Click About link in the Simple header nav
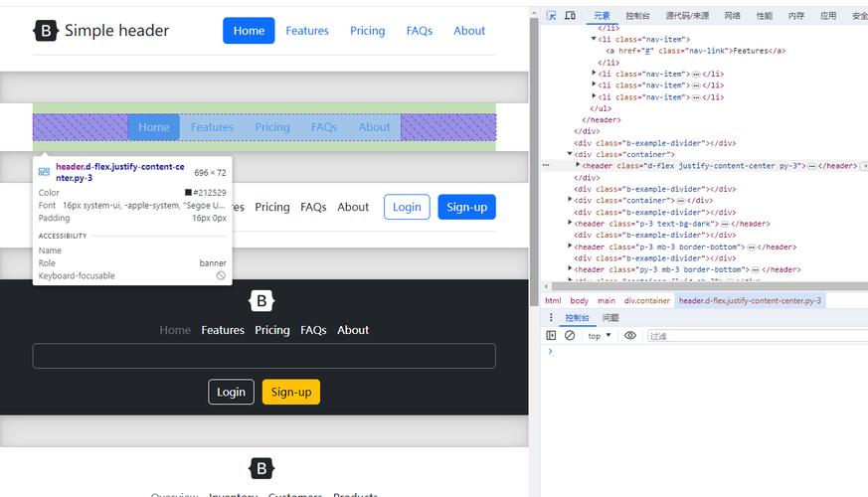 tap(469, 31)
